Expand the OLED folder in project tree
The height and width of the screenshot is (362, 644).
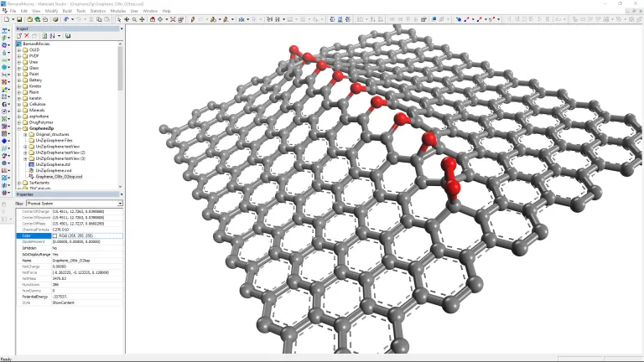tap(19, 50)
